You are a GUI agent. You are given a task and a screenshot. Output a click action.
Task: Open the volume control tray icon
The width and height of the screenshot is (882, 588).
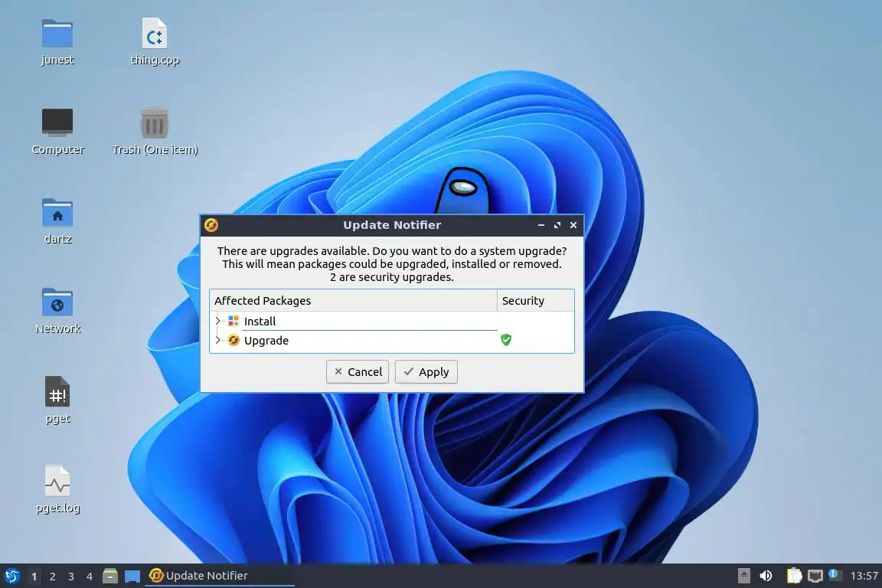(766, 576)
